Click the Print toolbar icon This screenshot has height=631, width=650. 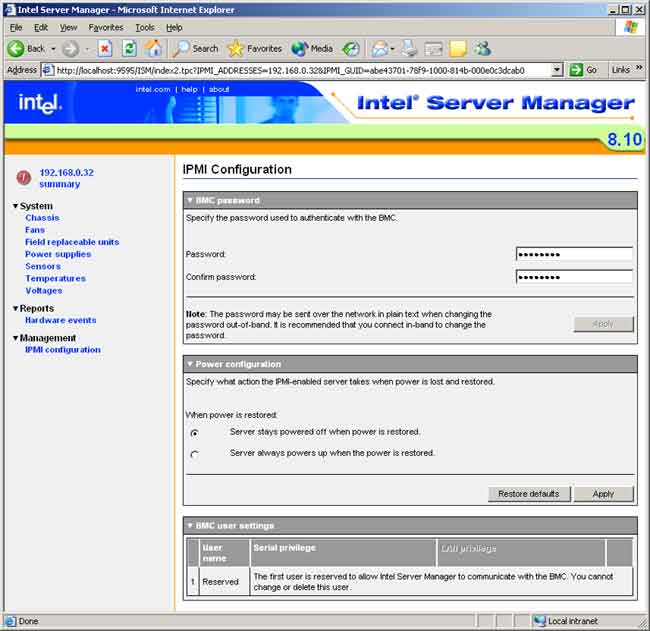(x=408, y=48)
